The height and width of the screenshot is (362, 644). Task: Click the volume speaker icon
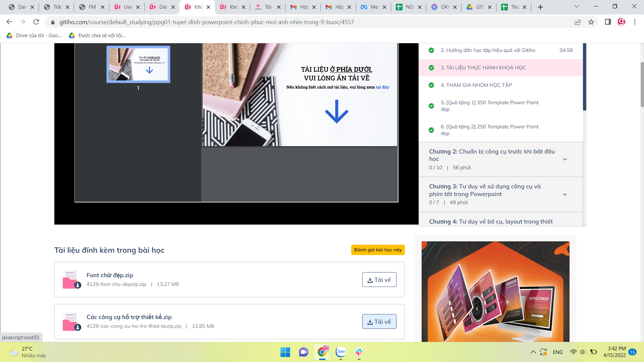tap(583, 352)
